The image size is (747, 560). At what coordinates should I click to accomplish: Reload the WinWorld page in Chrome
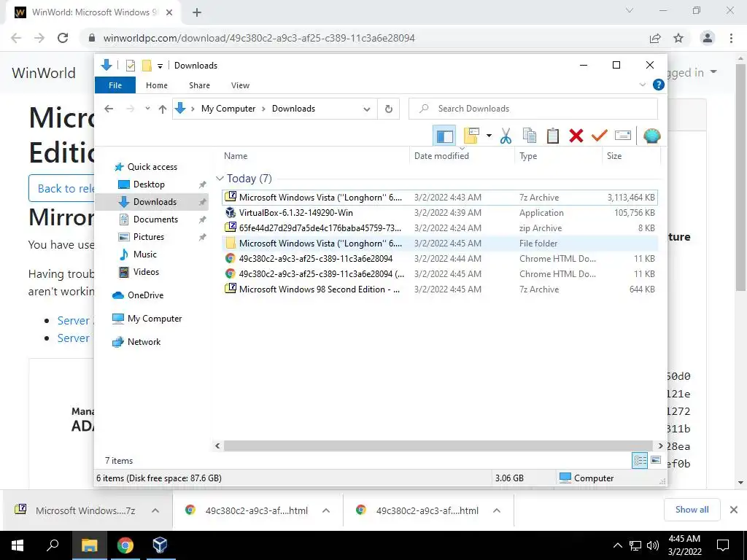click(x=63, y=38)
